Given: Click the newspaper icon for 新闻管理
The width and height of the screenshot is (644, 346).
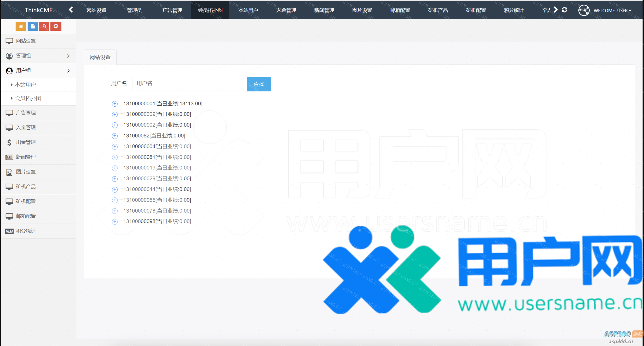Looking at the screenshot, I should point(9,157).
